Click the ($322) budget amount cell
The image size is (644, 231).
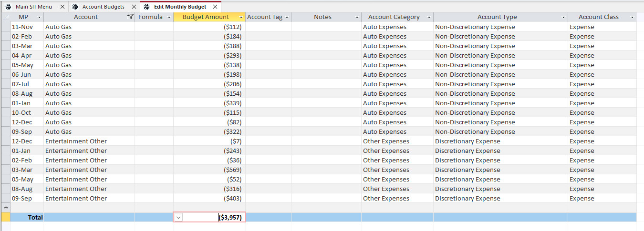[x=209, y=131]
